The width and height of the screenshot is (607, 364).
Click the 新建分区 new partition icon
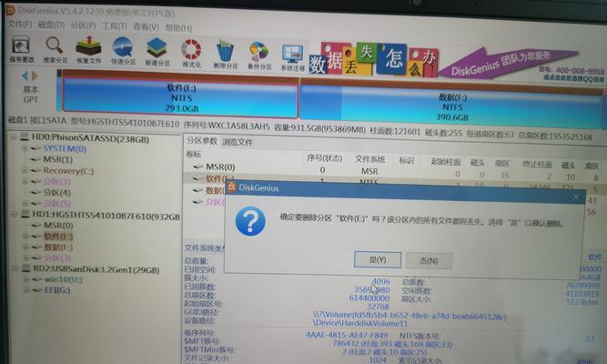[x=157, y=52]
